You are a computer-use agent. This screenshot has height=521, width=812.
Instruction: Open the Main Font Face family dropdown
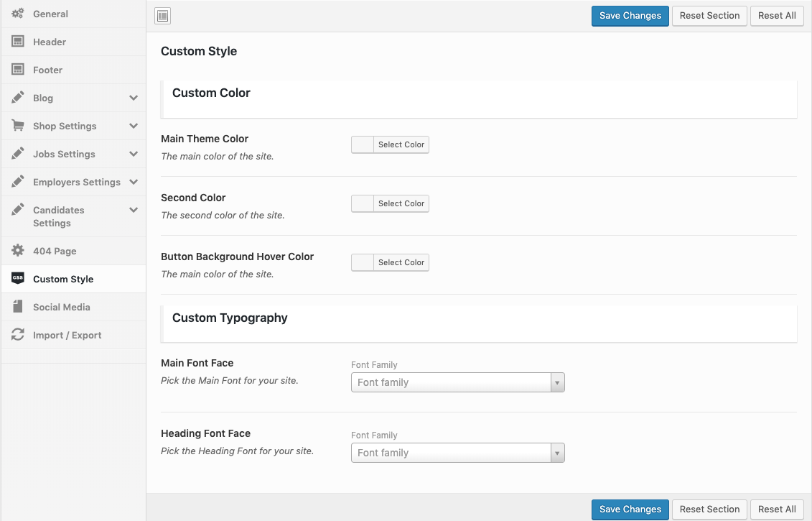[x=457, y=382]
